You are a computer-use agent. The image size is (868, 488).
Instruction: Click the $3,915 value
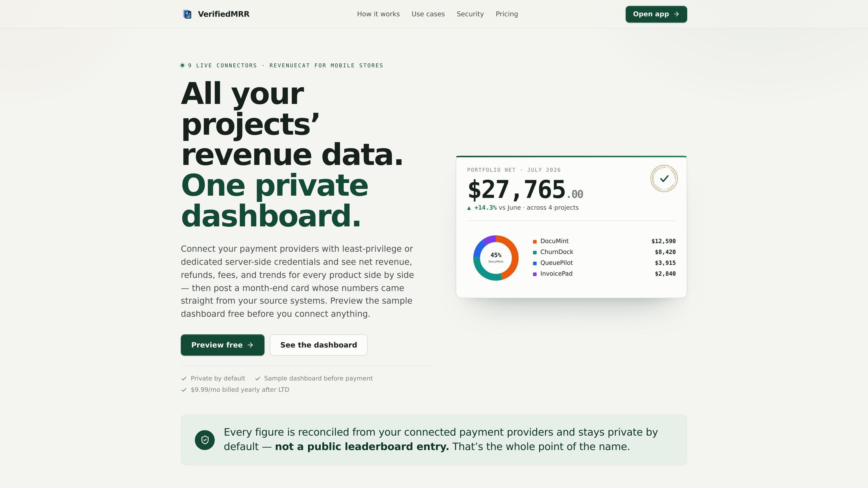pyautogui.click(x=665, y=263)
